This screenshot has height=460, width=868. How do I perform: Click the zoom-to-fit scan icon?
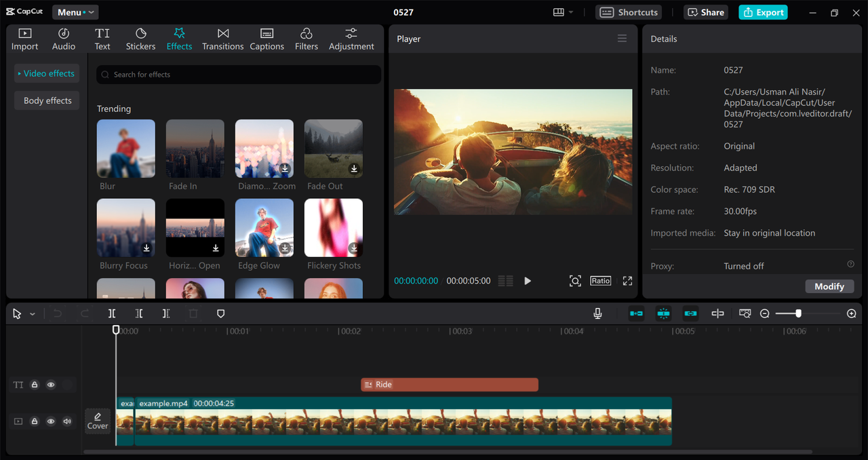click(575, 281)
